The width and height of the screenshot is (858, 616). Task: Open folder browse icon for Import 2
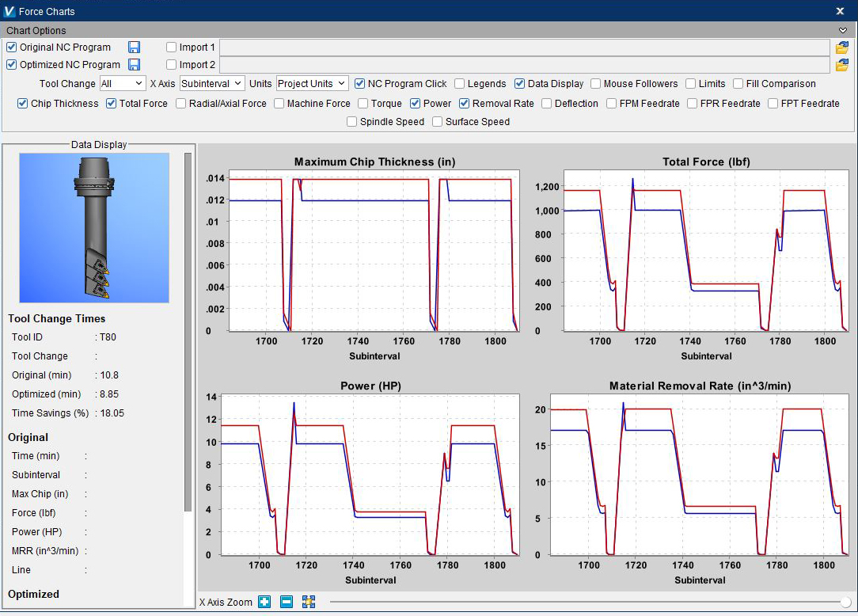click(841, 65)
